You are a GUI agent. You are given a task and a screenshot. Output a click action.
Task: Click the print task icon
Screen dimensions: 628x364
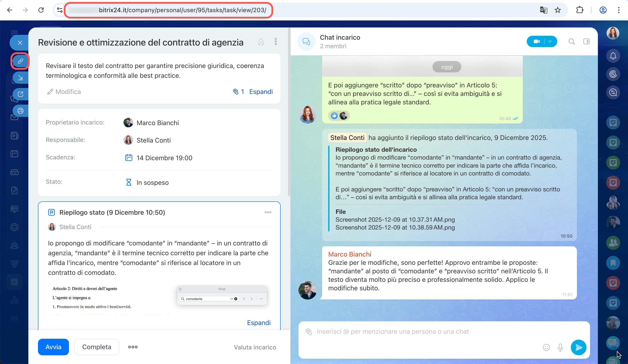(x=21, y=111)
